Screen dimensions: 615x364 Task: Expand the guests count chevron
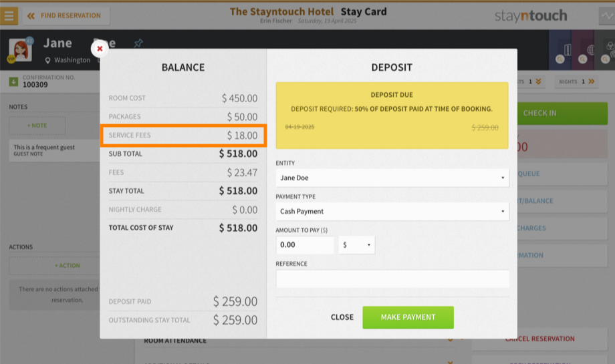tap(539, 81)
